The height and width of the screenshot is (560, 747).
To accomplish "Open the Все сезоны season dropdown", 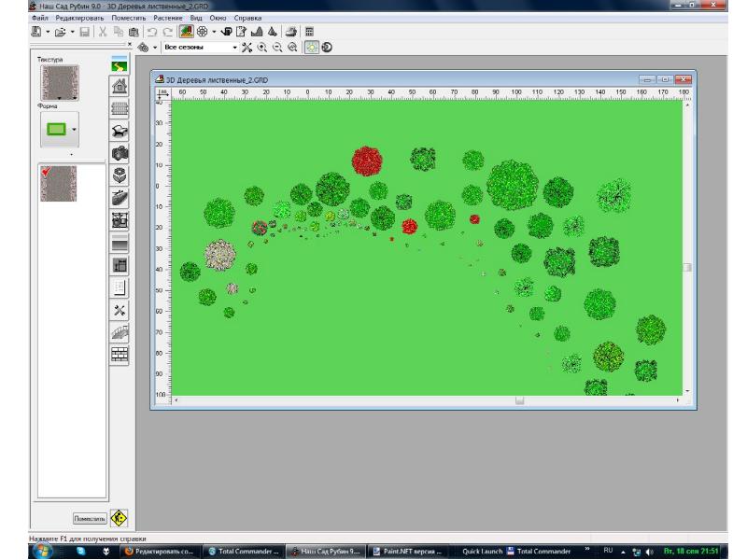I will (201, 48).
